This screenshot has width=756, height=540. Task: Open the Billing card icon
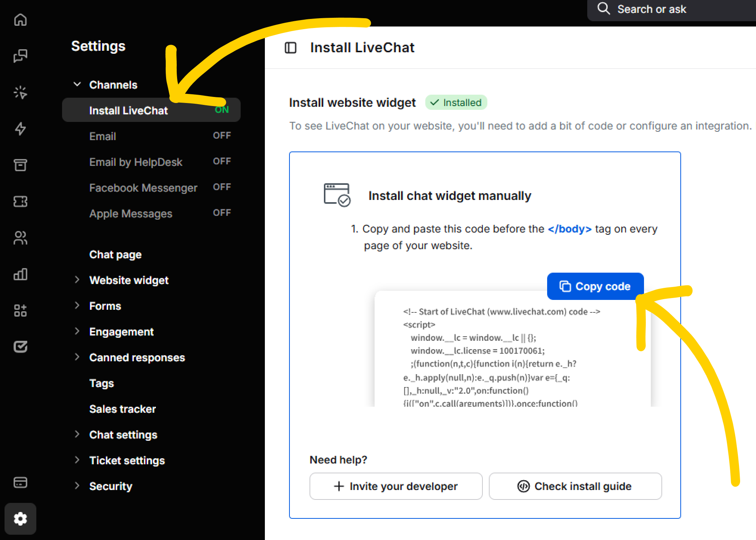[20, 482]
